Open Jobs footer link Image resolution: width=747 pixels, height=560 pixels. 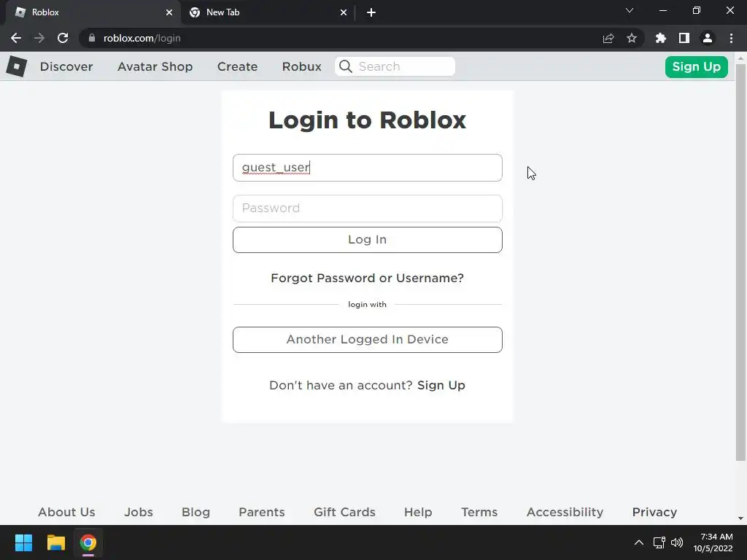(x=139, y=512)
